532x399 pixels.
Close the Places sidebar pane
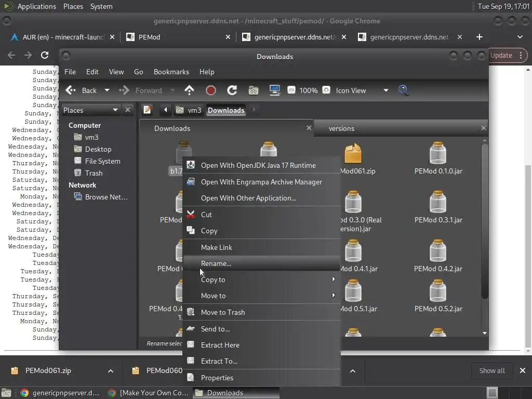coord(128,110)
